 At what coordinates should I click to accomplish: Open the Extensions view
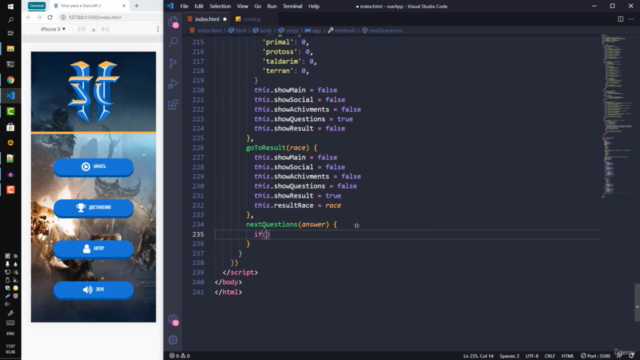pyautogui.click(x=173, y=104)
